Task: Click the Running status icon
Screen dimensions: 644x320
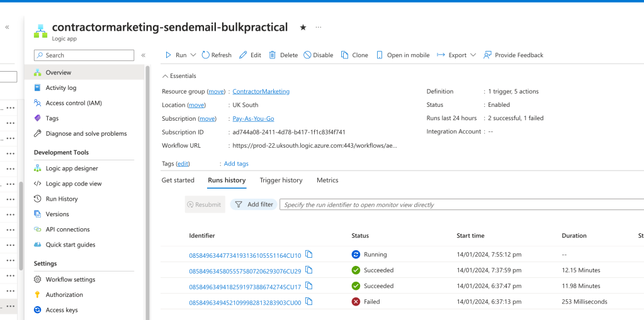Action: (x=356, y=255)
